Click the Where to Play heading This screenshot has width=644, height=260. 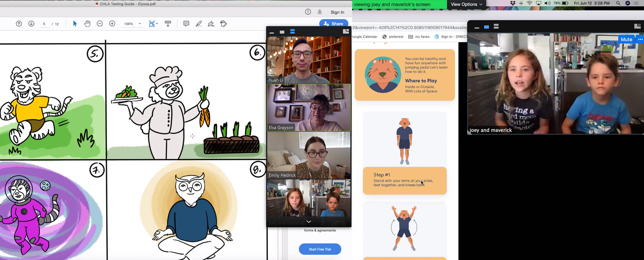click(421, 81)
